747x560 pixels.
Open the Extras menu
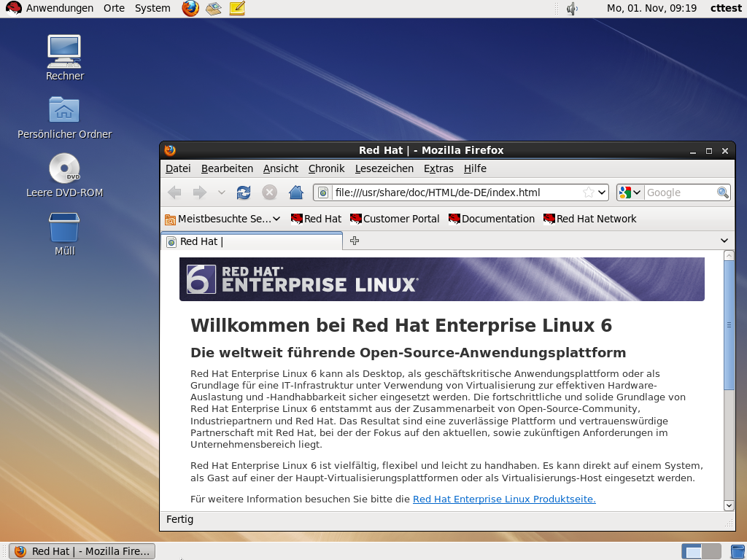pyautogui.click(x=438, y=168)
